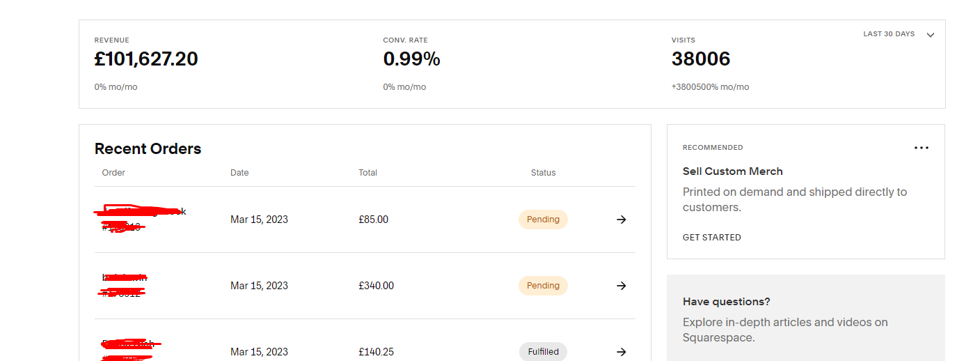
Task: Open the Have questions? help card
Action: pyautogui.click(x=806, y=318)
